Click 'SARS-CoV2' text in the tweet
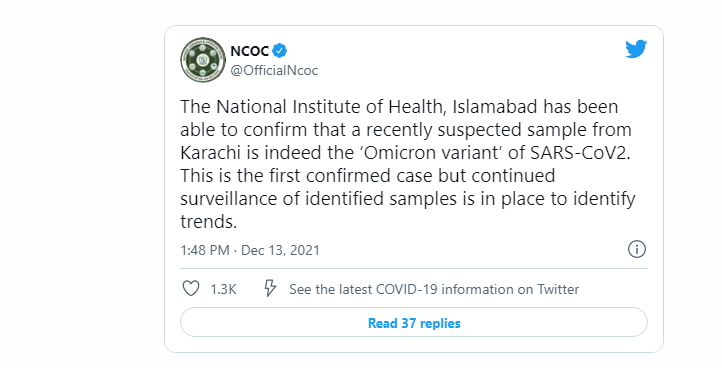 pos(580,152)
